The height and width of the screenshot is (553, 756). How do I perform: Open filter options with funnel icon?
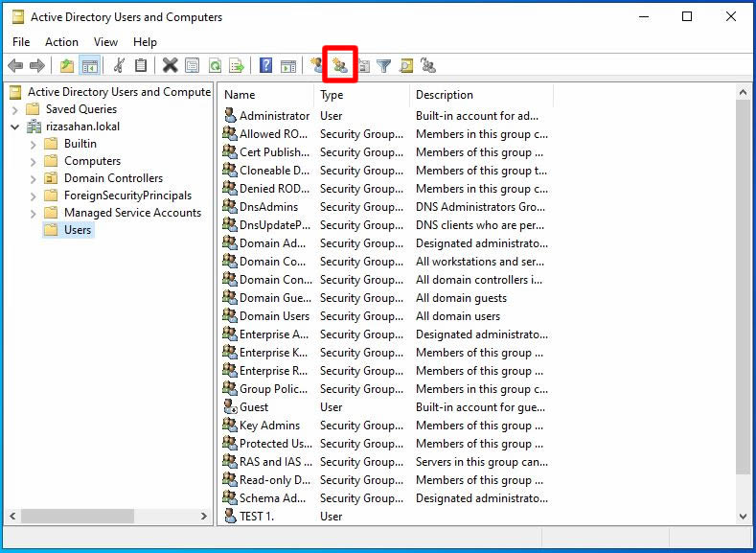click(x=384, y=65)
